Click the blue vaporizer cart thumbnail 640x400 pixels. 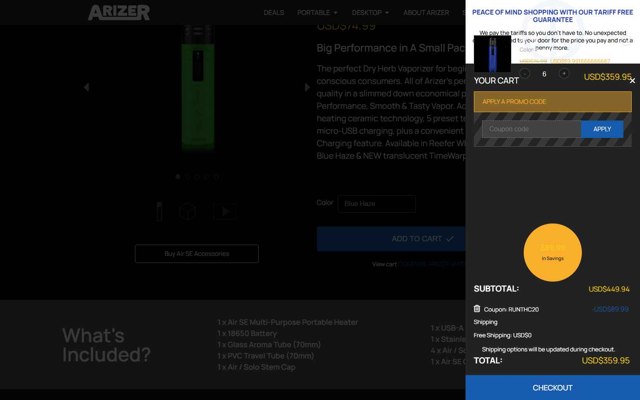point(492,54)
